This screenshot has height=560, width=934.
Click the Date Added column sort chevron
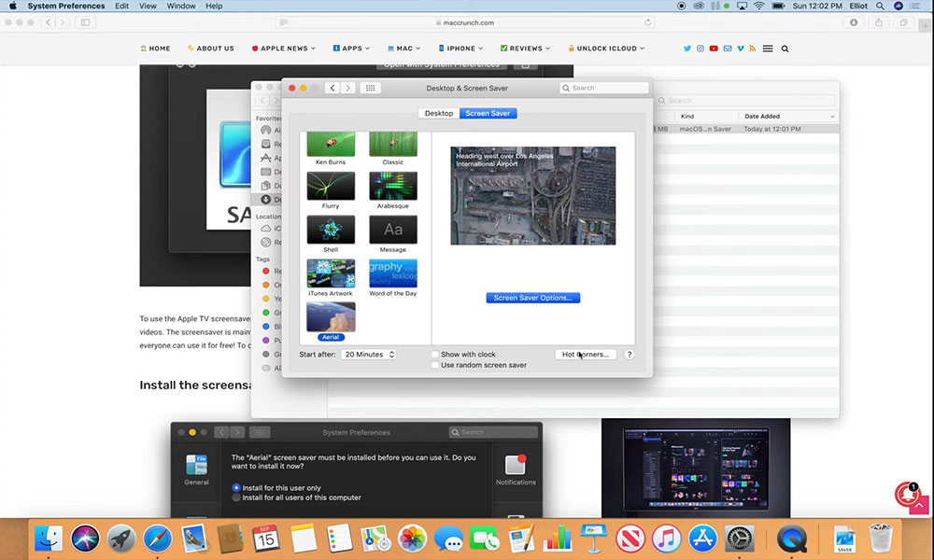point(832,117)
